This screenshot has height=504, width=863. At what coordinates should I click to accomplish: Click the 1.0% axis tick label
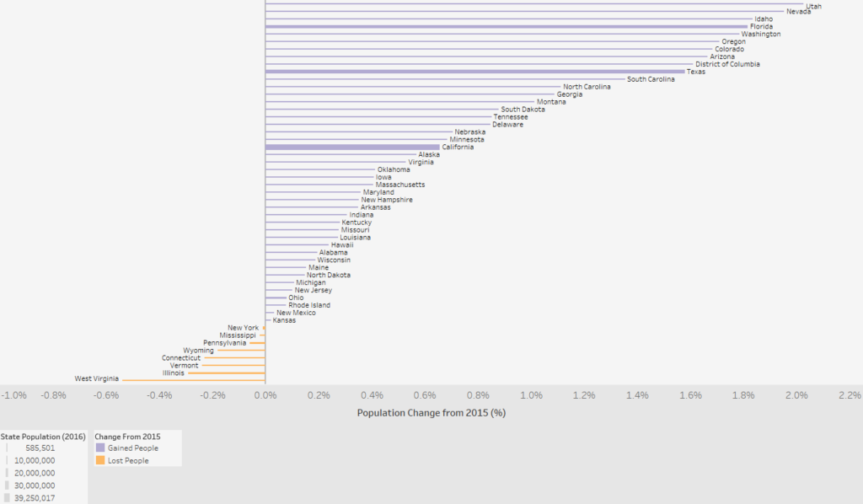coord(531,395)
